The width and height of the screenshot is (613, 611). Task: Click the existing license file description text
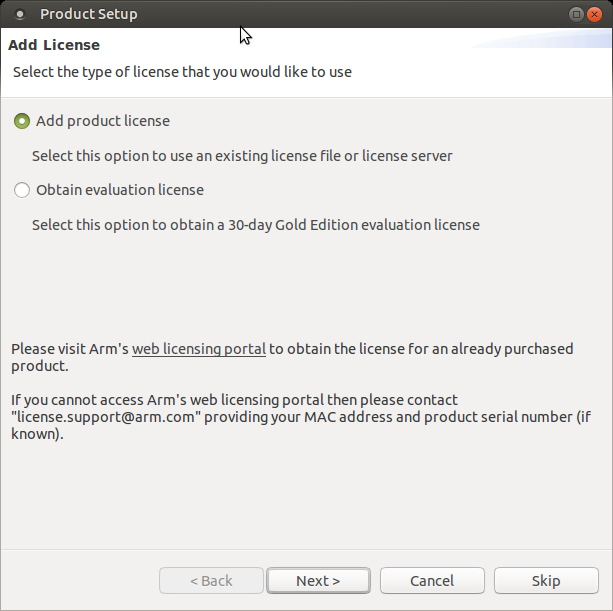coord(242,156)
